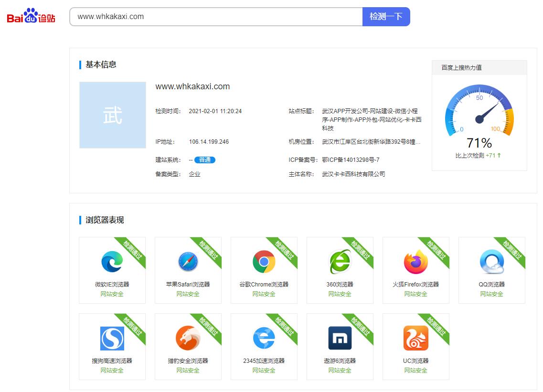543x392 pixels.
Task: Click the 火狐Firefox浏览器 label
Action: pyautogui.click(x=415, y=284)
